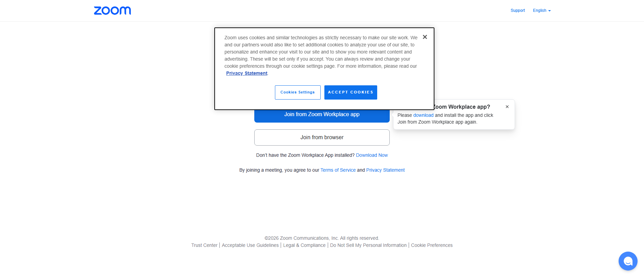Open Acceptable Use Guidelines
The height and width of the screenshot is (277, 644).
(x=250, y=245)
